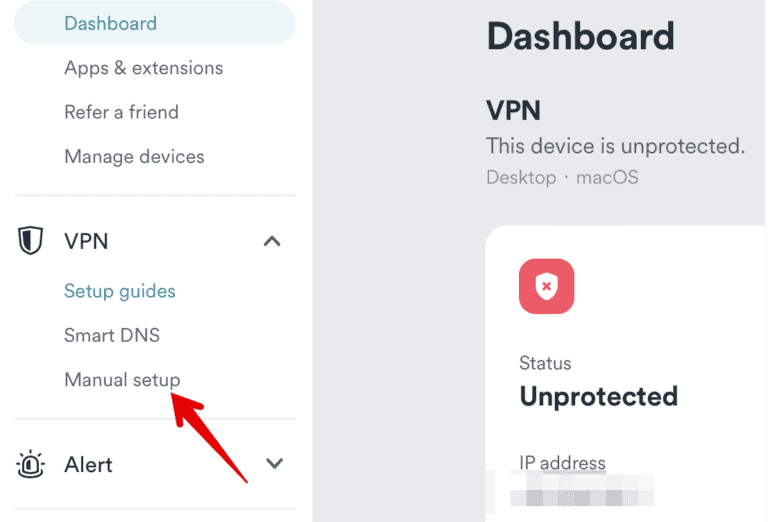Select Manage devices in sidebar
This screenshot has height=522, width=768.
(134, 157)
